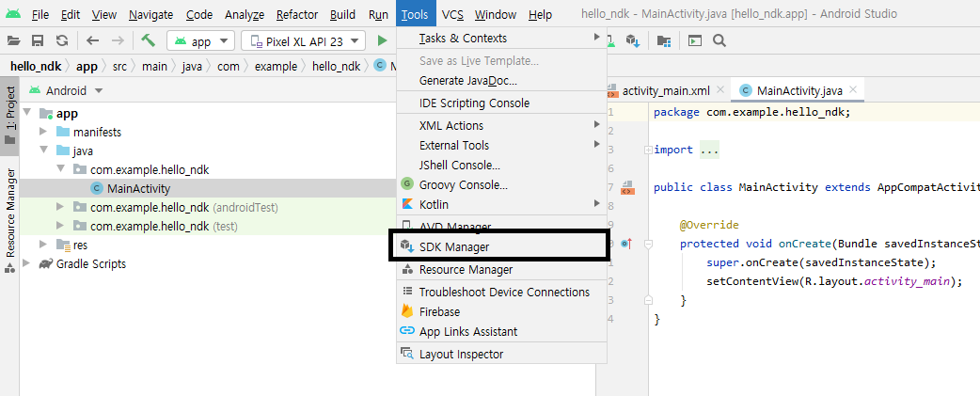Close the activity_main.xml tab

coord(720,89)
